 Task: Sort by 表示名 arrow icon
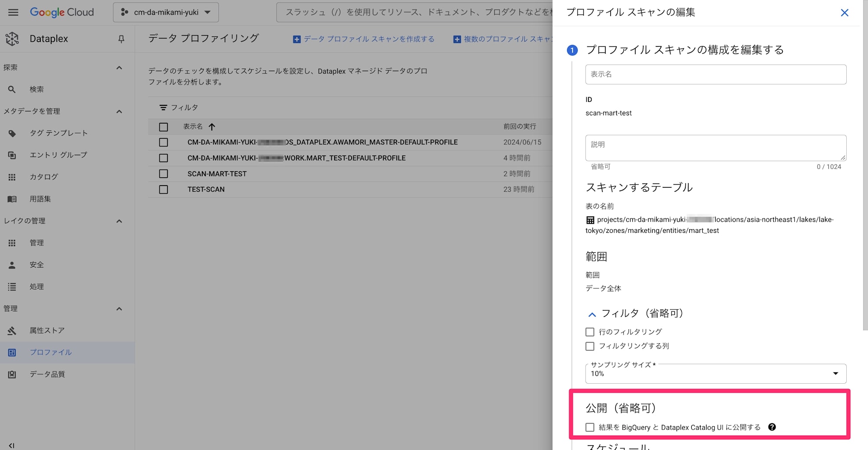coord(212,127)
